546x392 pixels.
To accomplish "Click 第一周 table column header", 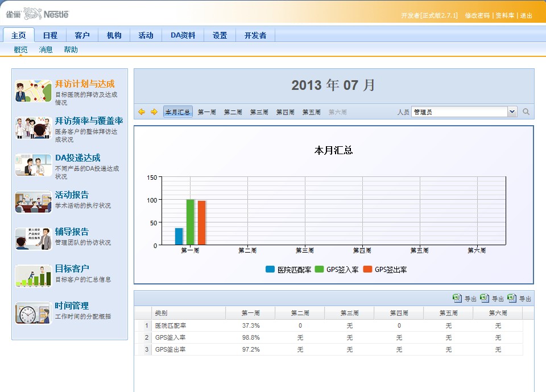I will tap(250, 313).
